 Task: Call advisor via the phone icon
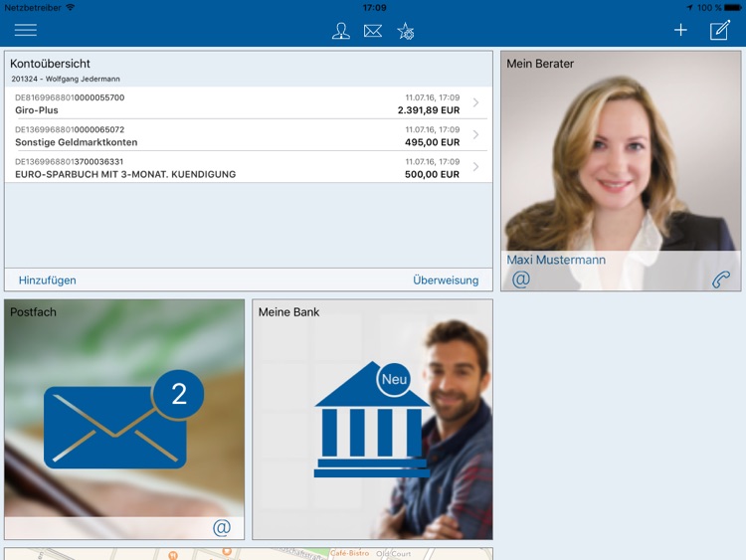tap(721, 280)
